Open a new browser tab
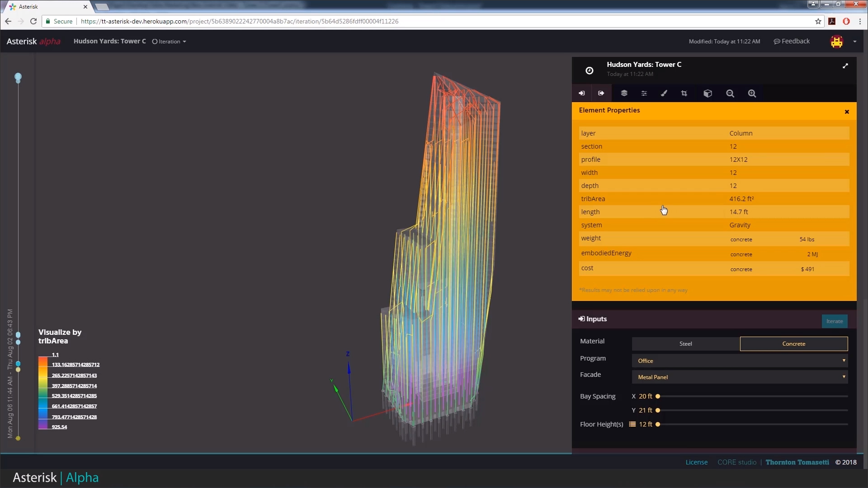Screen dimensions: 868x488 pos(102,7)
